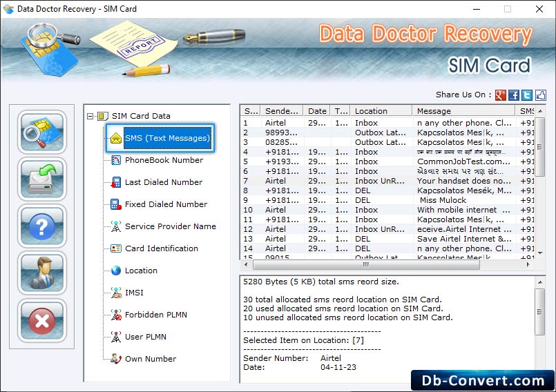The image size is (556, 392).
Task: Click the red X exit button
Action: pos(42,320)
